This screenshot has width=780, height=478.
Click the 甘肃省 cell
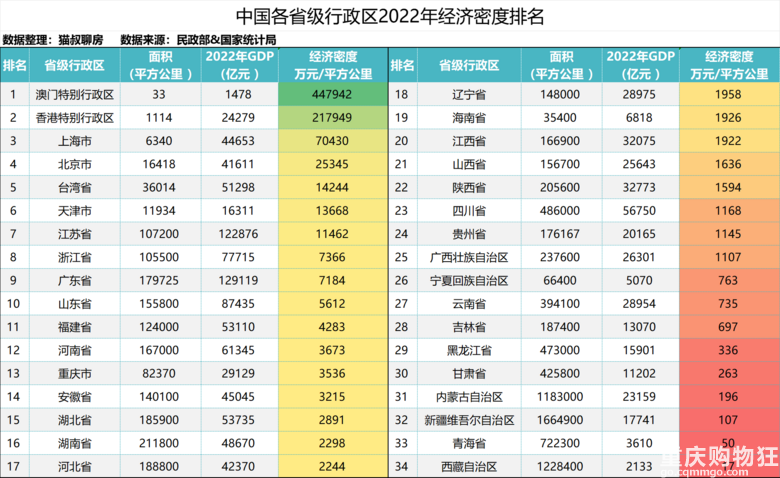click(469, 374)
